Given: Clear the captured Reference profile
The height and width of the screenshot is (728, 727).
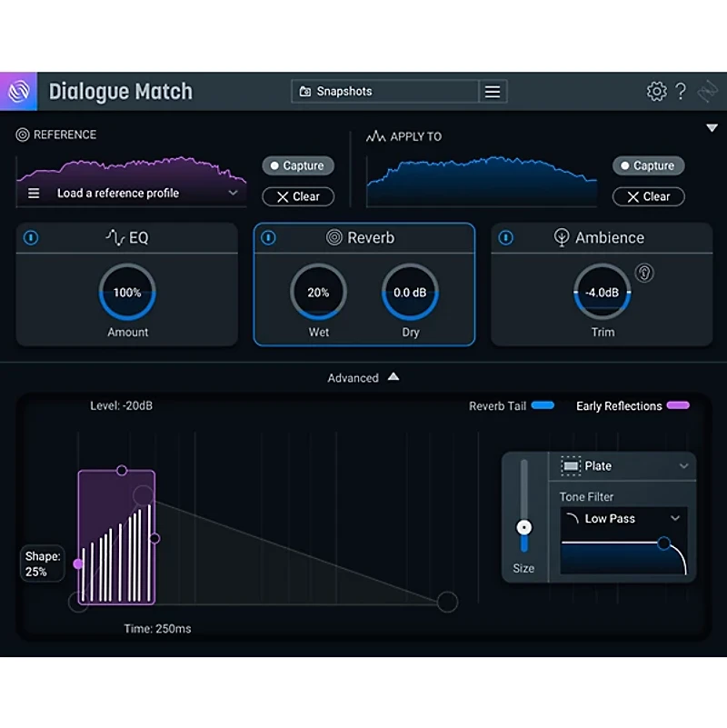Looking at the screenshot, I should (298, 196).
